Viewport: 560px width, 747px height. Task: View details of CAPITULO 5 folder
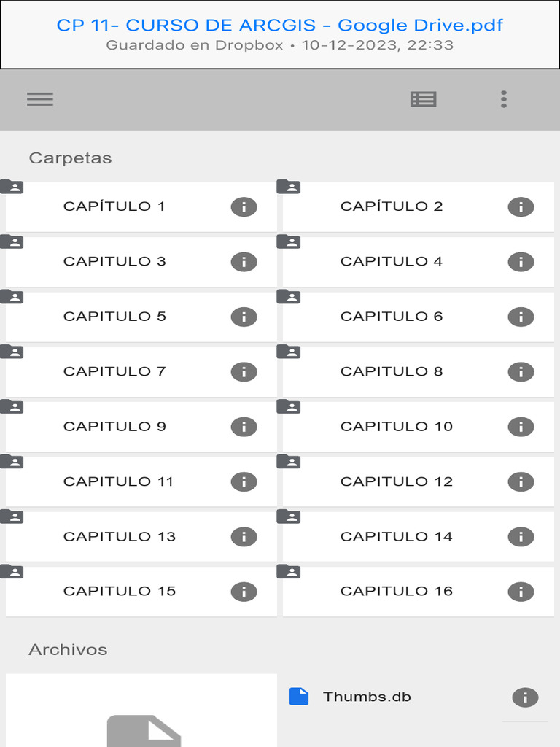[244, 317]
